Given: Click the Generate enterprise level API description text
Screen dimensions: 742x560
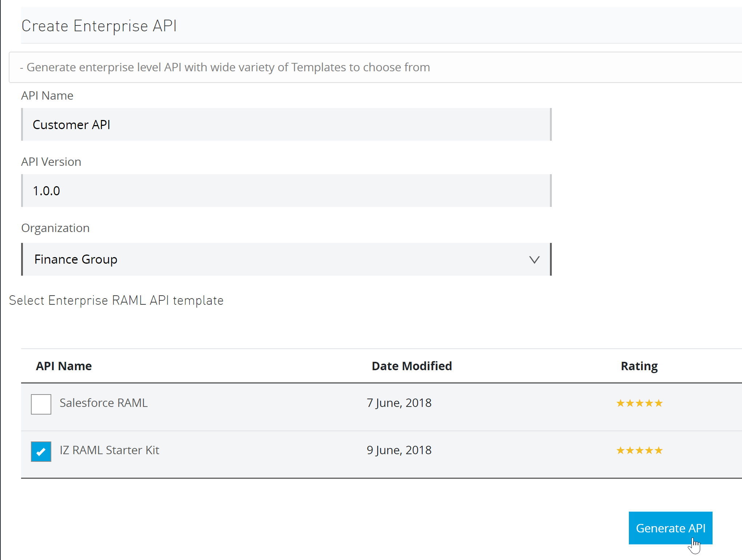Looking at the screenshot, I should [x=225, y=67].
